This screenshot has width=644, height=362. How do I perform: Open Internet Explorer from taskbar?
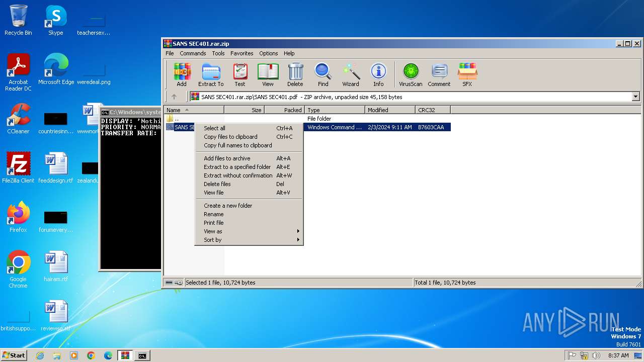[x=40, y=355]
